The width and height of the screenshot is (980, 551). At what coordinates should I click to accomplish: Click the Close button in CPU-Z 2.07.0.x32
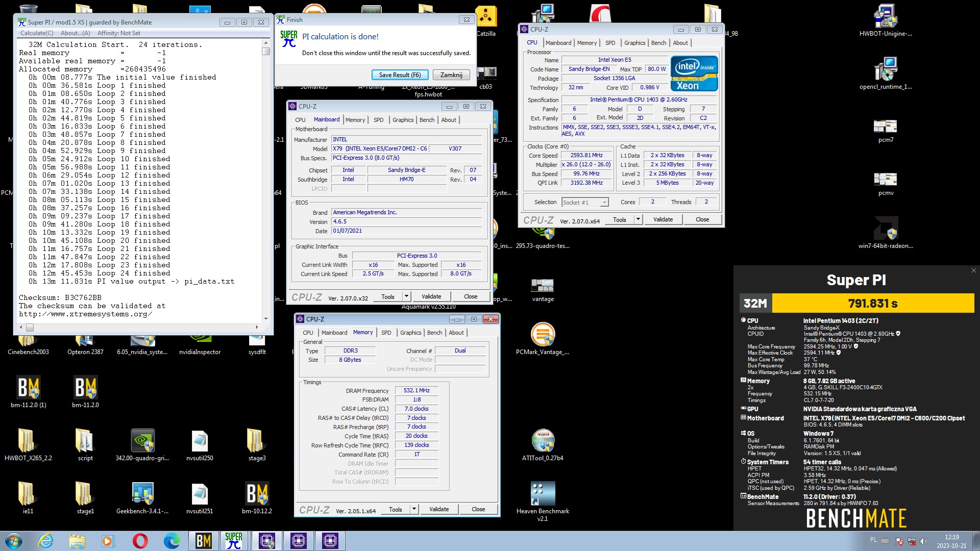click(471, 296)
